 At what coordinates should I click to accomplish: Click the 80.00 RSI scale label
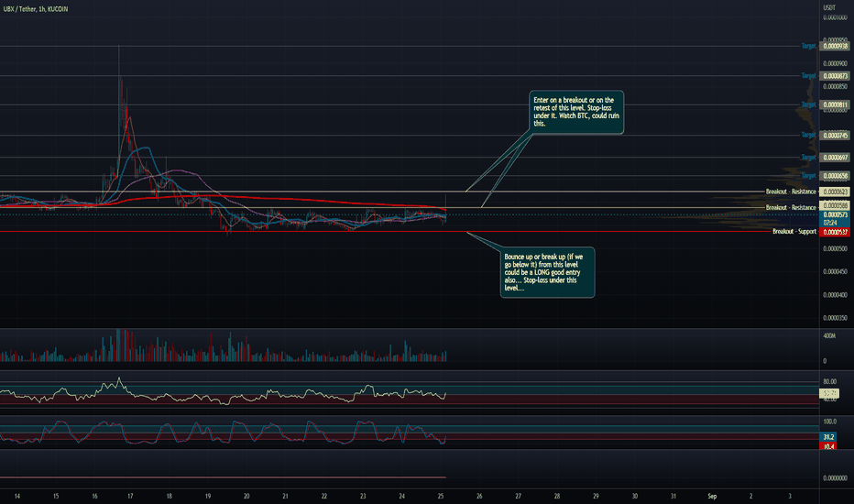tap(829, 381)
